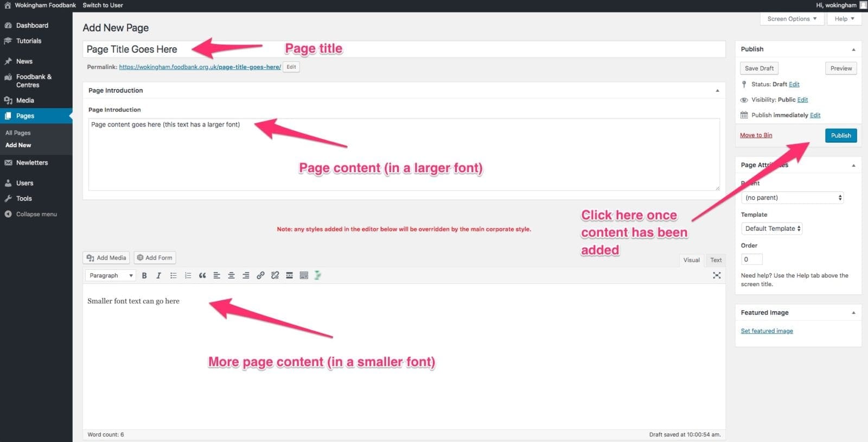Click the user avatar in admin bar
Screen dimensions: 868x442
pos(863,5)
